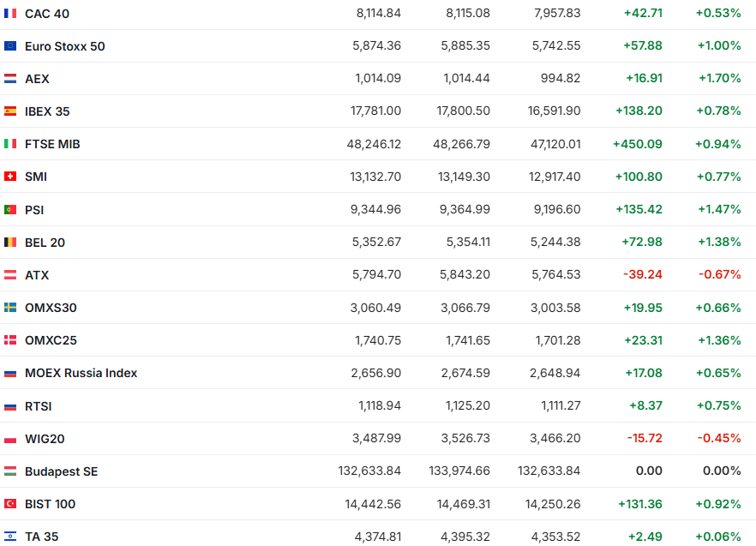The image size is (756, 546).
Task: Click the OMXC25 index name
Action: 51,340
